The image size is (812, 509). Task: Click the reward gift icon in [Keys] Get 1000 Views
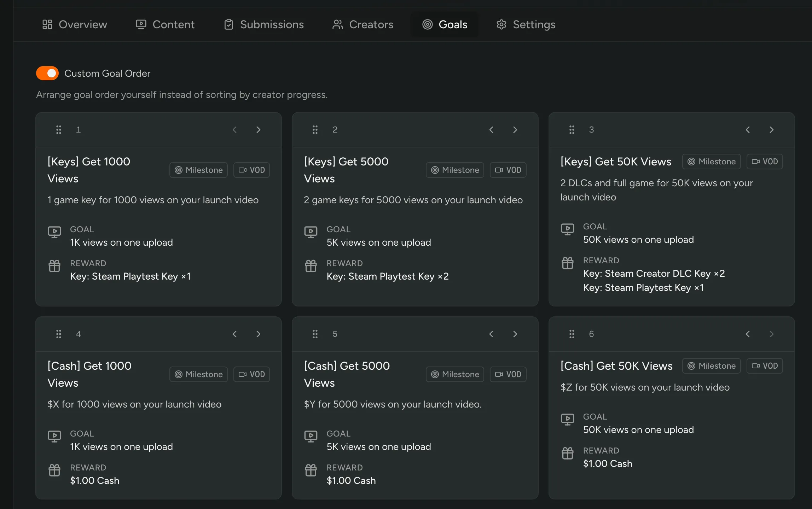coord(54,266)
